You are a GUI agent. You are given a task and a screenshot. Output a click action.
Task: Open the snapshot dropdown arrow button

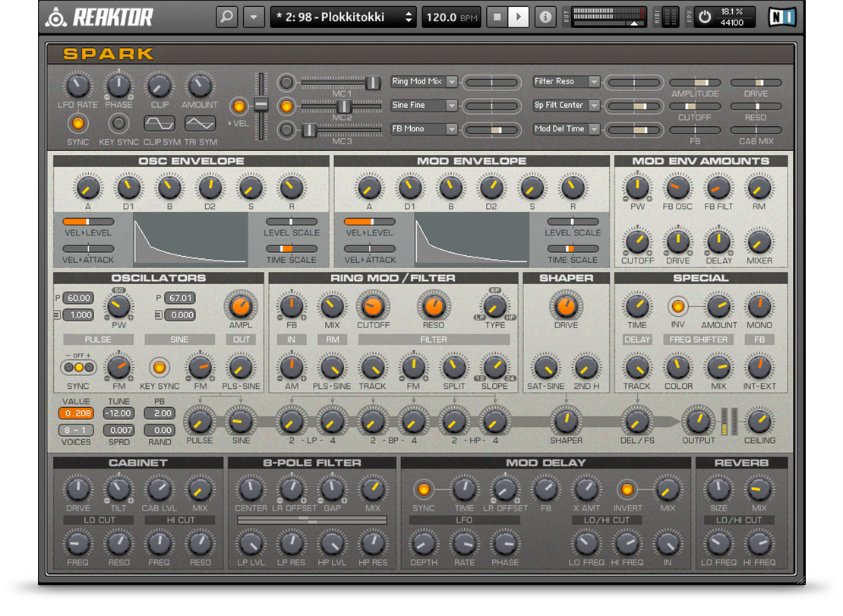click(x=253, y=17)
